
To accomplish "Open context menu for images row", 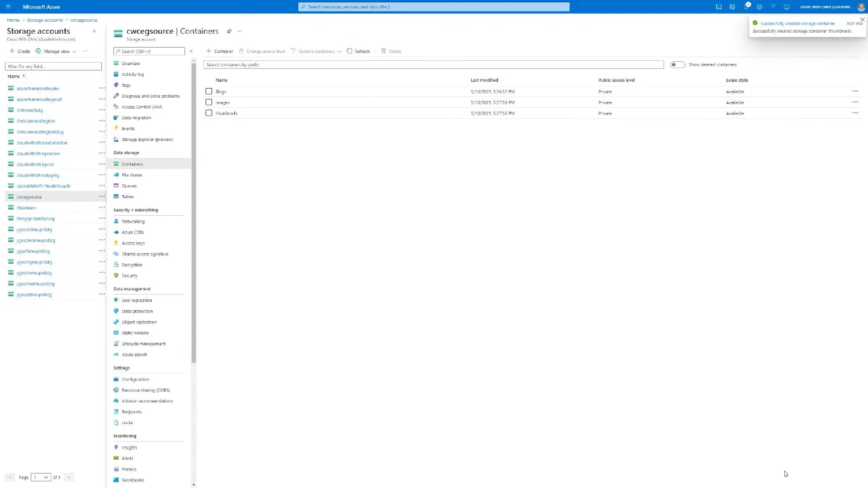I will click(x=855, y=102).
